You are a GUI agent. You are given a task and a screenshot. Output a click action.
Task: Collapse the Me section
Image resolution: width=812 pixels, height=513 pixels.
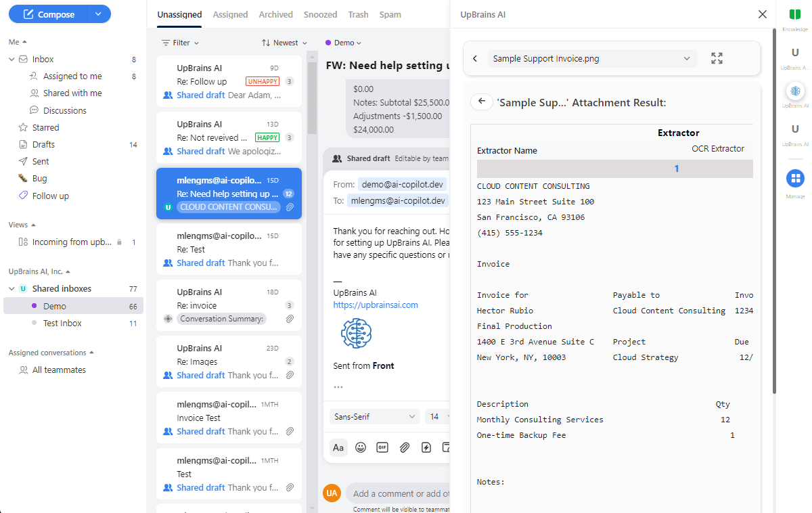coord(25,42)
